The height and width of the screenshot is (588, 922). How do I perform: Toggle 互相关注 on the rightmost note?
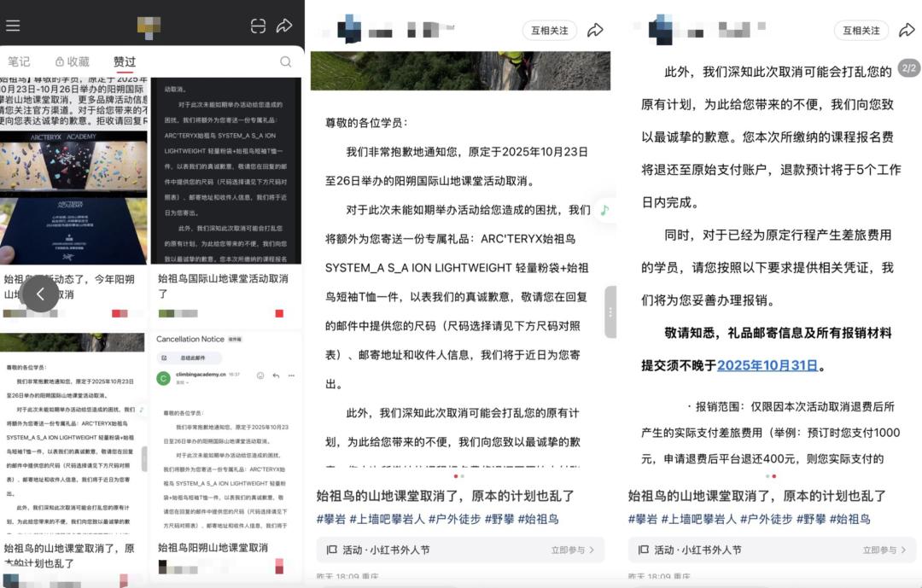coord(861,31)
